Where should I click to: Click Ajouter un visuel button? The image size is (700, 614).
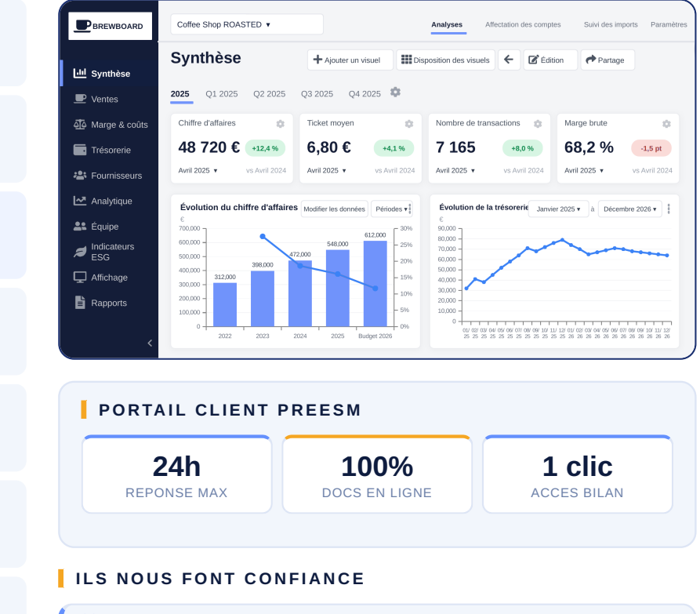tap(350, 60)
